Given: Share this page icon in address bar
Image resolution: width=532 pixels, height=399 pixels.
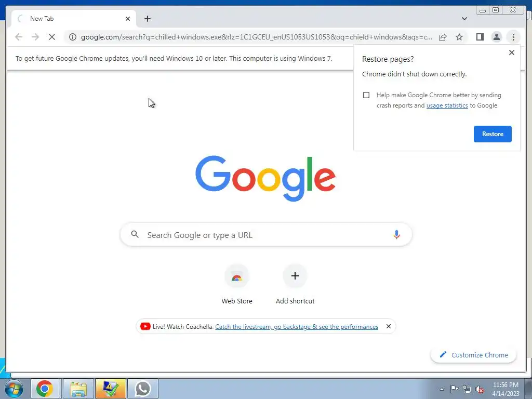Looking at the screenshot, I should point(443,37).
